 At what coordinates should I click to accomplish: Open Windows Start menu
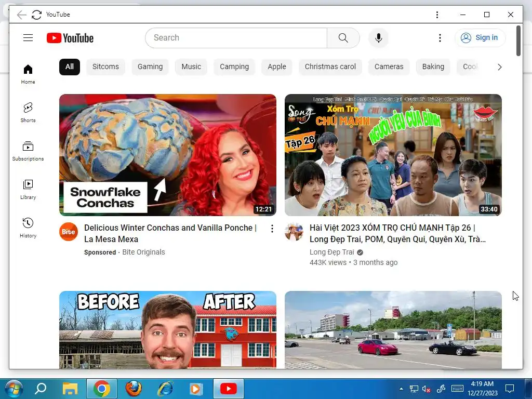click(x=14, y=389)
